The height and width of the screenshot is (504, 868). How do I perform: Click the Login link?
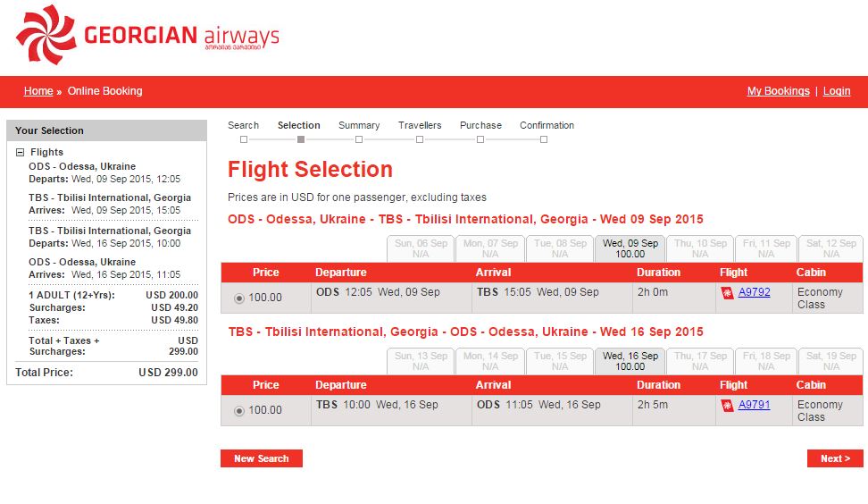pyautogui.click(x=837, y=91)
